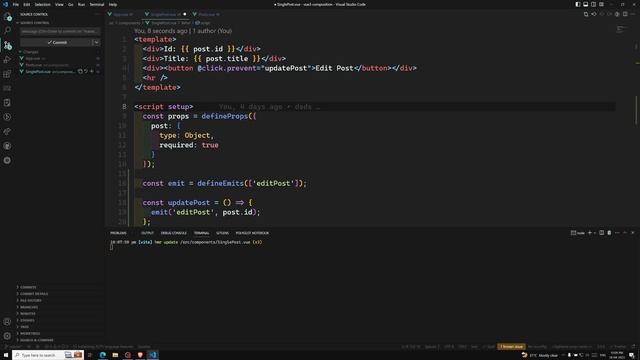Open the new terminal launch profile dropdown
The height and width of the screenshot is (360, 640).
595,233
